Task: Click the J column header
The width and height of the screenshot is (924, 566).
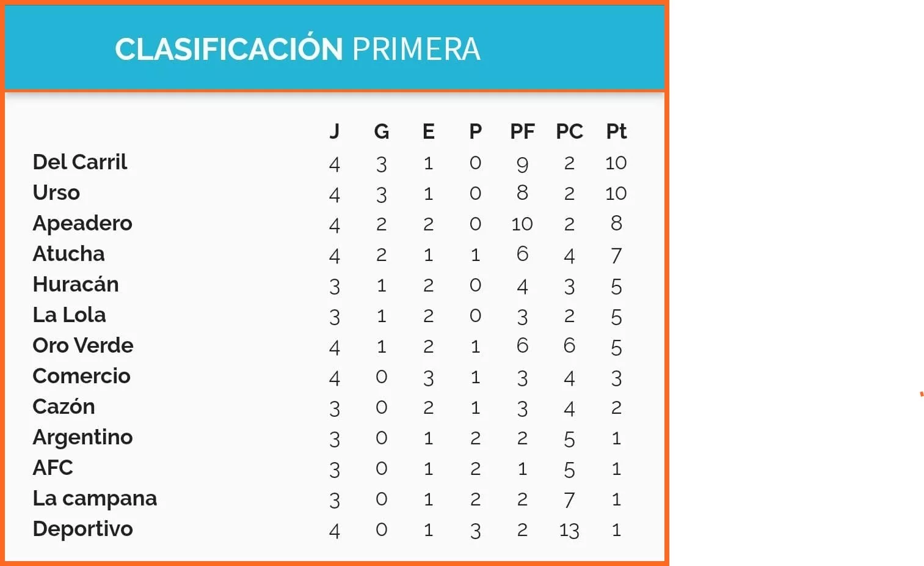Action: pos(334,131)
